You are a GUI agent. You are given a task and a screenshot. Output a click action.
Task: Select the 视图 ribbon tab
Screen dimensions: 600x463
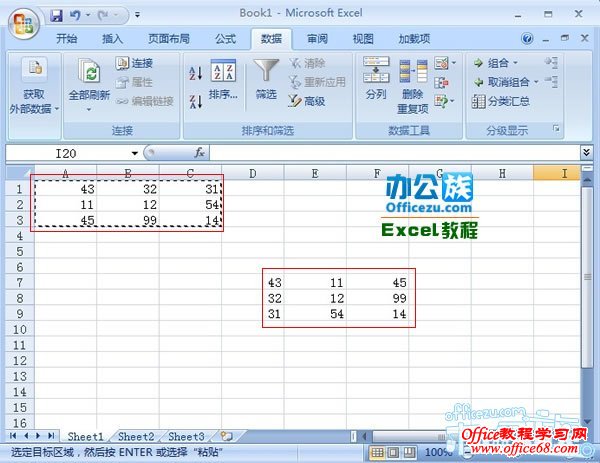click(x=363, y=39)
